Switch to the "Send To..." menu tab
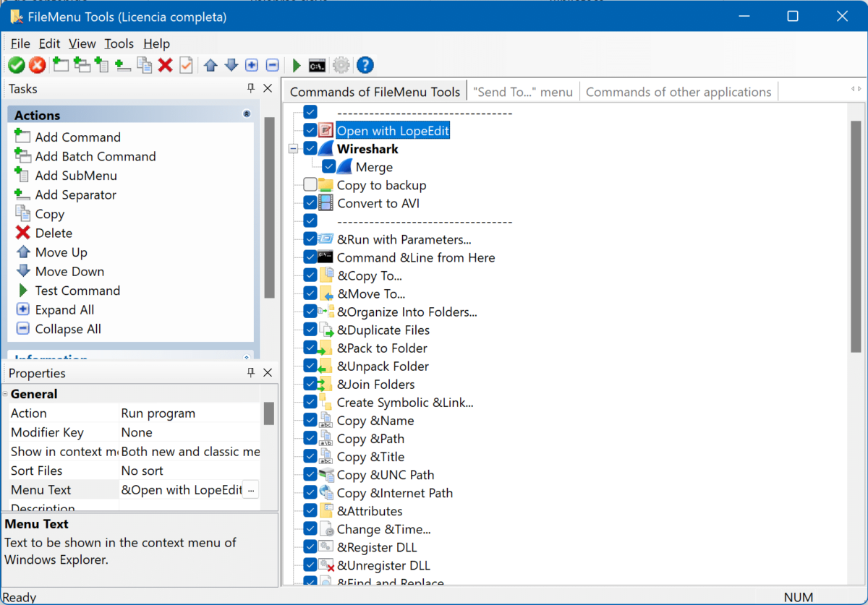Image resolution: width=868 pixels, height=605 pixels. 523,92
